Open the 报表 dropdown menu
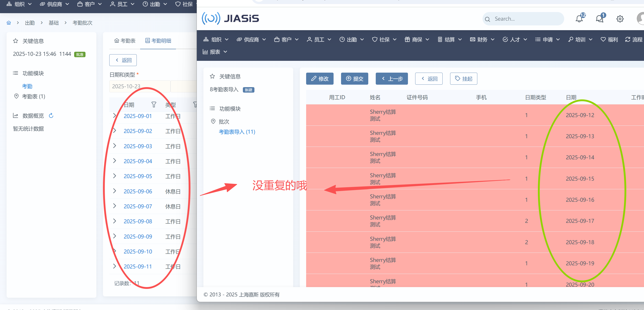Screen dimensions: 644x310 tap(215, 52)
